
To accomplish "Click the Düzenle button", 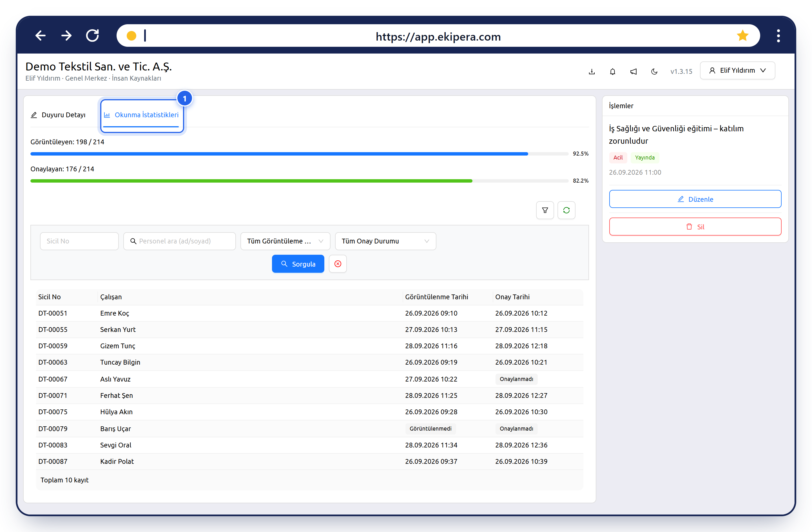I will [695, 199].
